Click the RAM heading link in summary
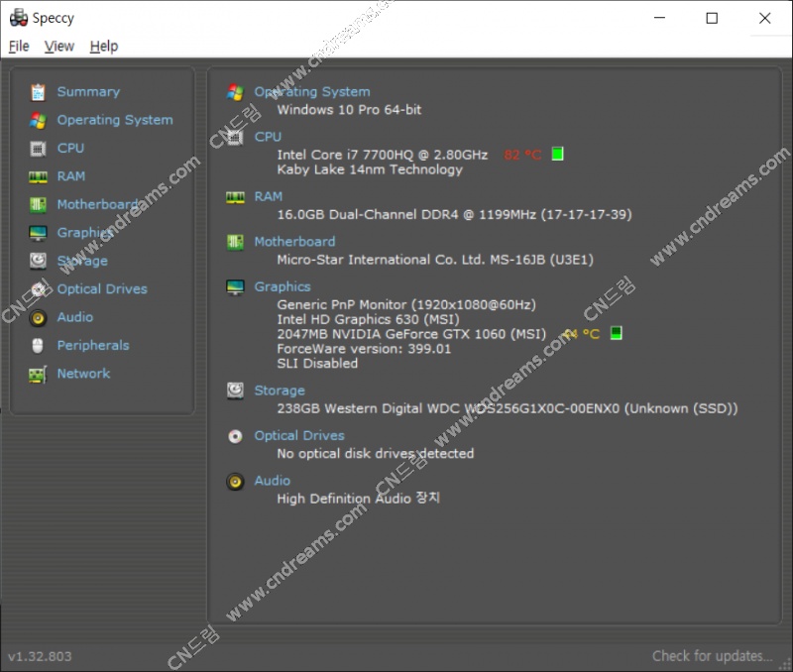 (268, 196)
